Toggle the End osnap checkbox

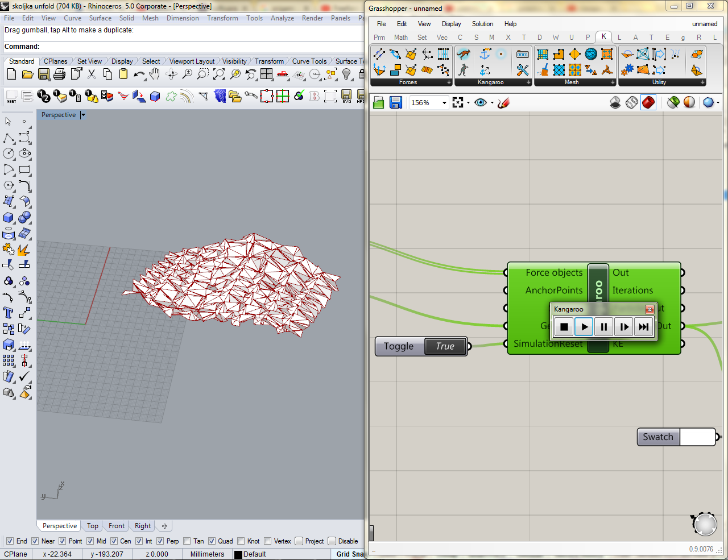(x=10, y=541)
